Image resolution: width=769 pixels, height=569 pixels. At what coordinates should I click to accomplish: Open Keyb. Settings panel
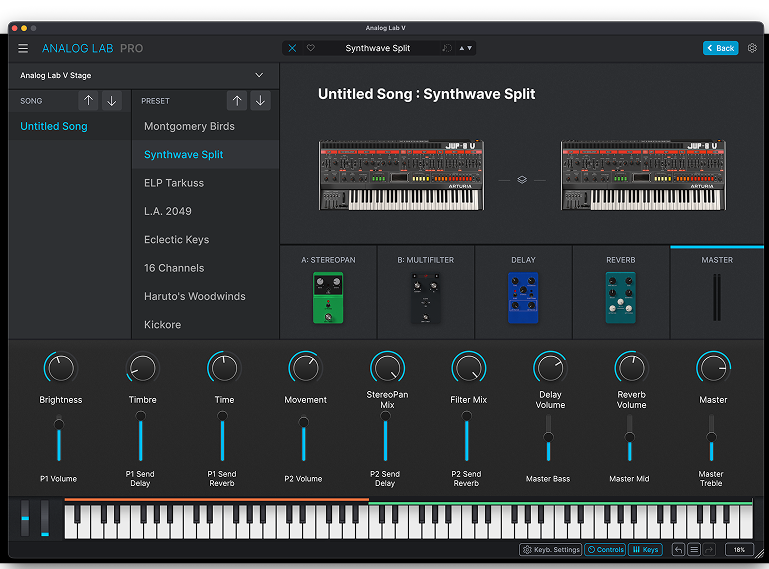tap(550, 550)
